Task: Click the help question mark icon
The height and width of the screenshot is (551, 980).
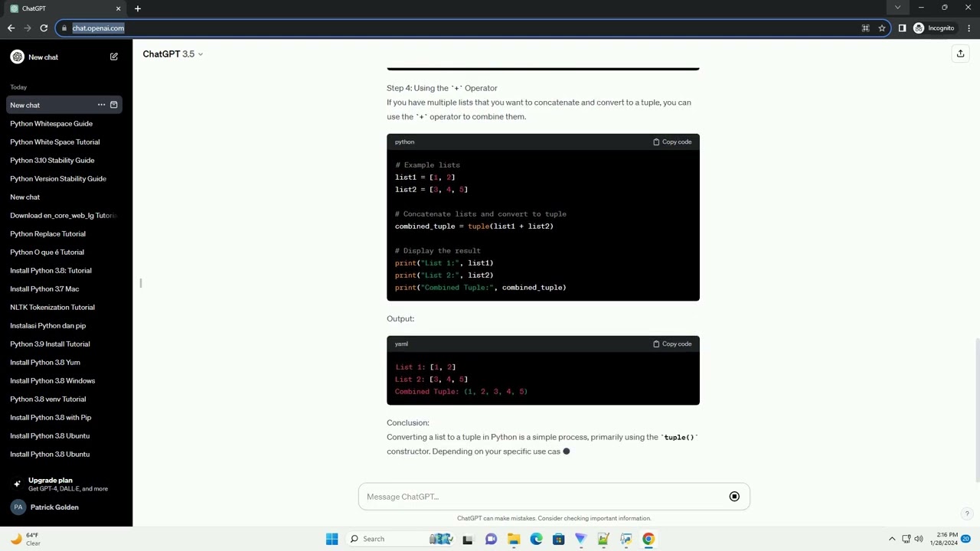Action: 967,514
